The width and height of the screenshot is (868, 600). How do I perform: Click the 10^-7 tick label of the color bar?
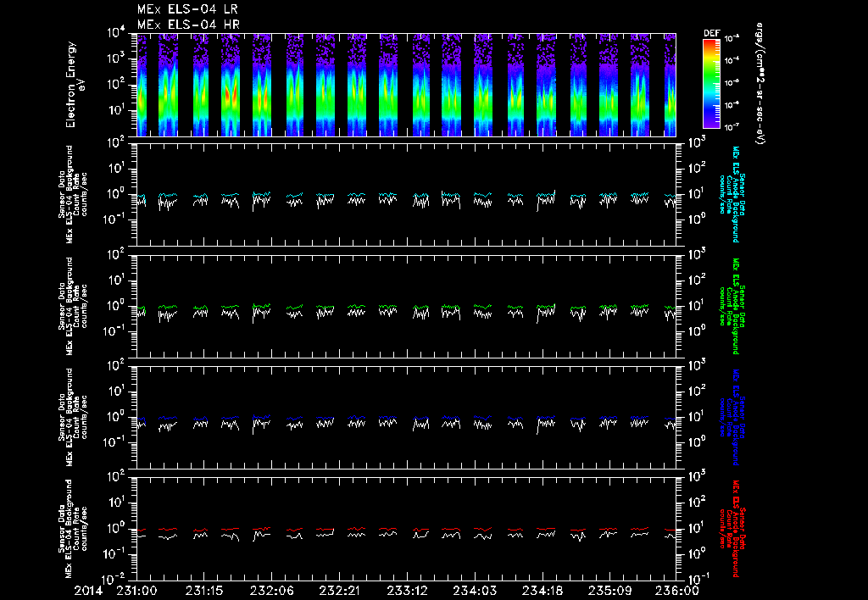(x=732, y=127)
